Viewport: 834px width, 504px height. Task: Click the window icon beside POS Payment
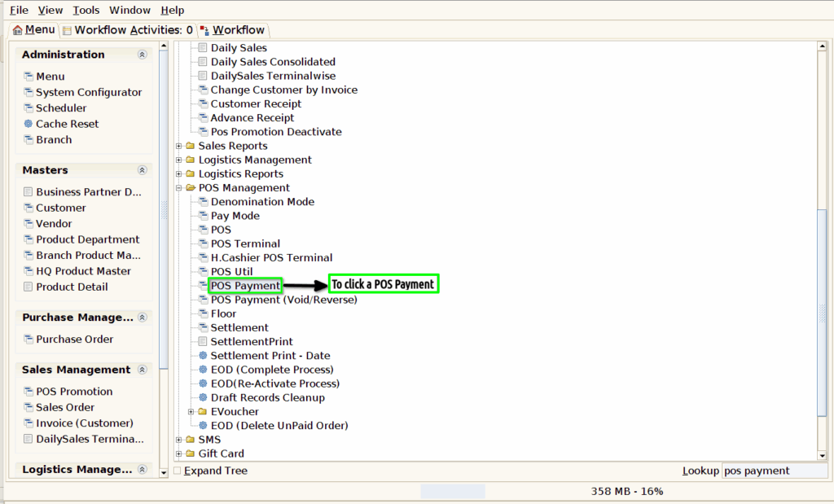click(x=203, y=285)
